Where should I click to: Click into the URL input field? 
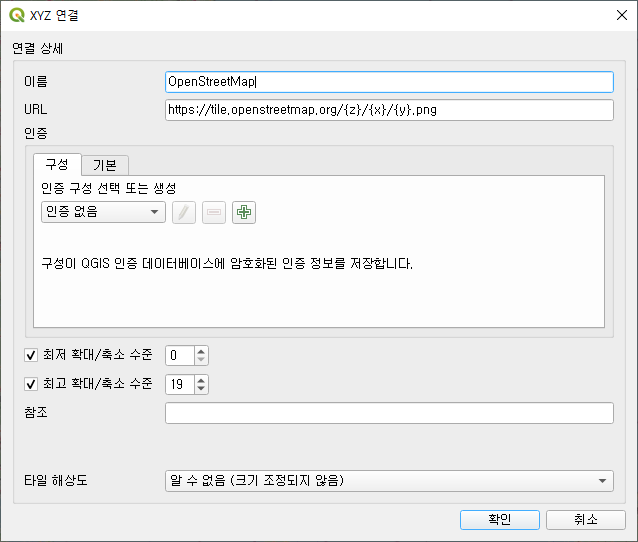[x=389, y=110]
